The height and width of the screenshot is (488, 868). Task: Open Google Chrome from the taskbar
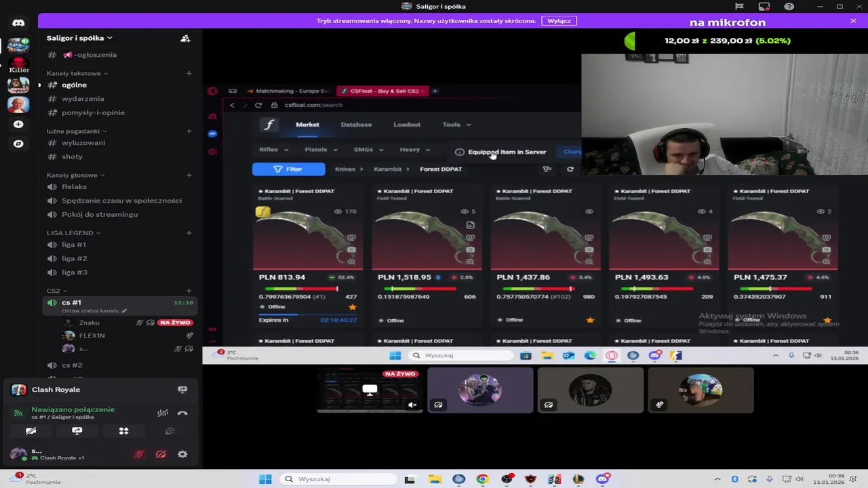(x=482, y=479)
